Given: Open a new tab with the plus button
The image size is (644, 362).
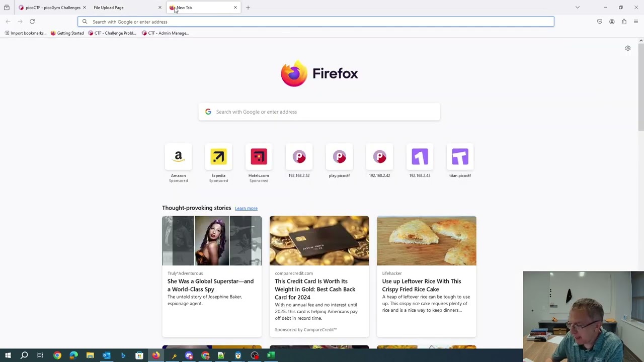Looking at the screenshot, I should click(248, 8).
